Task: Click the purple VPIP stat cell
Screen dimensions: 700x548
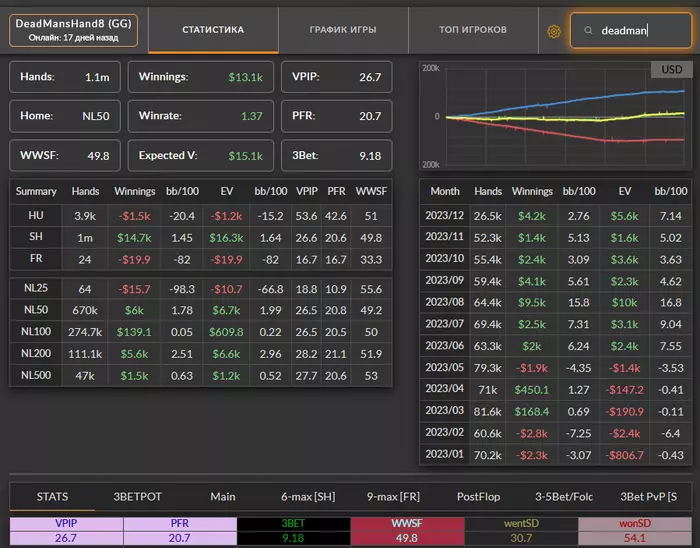Action: (66, 531)
